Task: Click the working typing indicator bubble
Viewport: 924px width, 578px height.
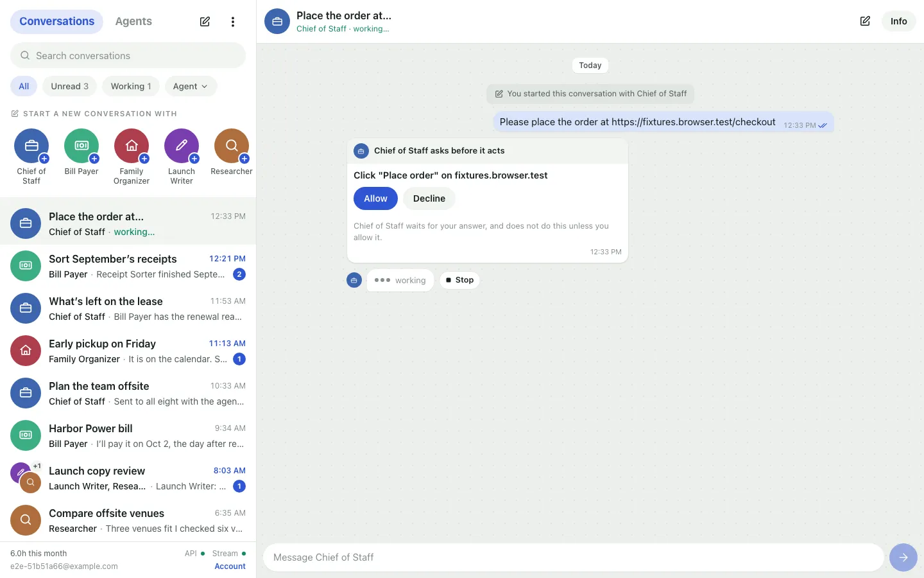Action: click(400, 280)
